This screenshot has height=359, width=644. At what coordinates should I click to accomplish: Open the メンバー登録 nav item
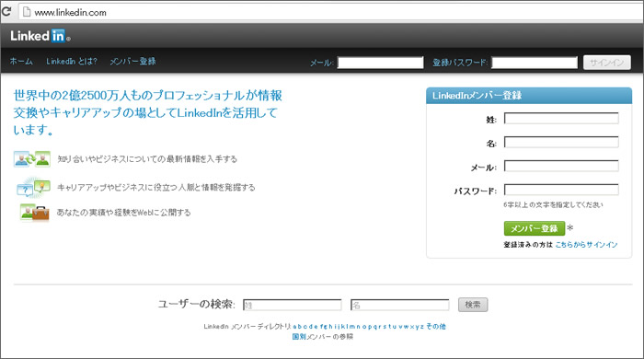pos(132,61)
